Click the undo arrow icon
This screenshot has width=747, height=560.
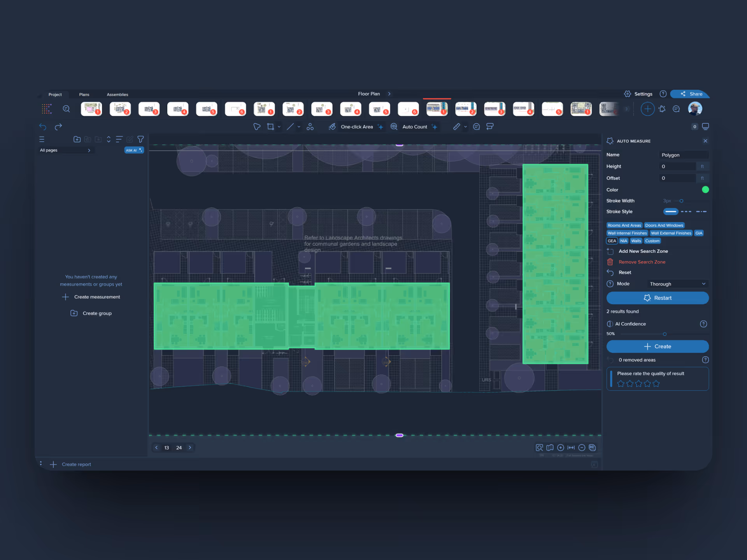(x=43, y=127)
